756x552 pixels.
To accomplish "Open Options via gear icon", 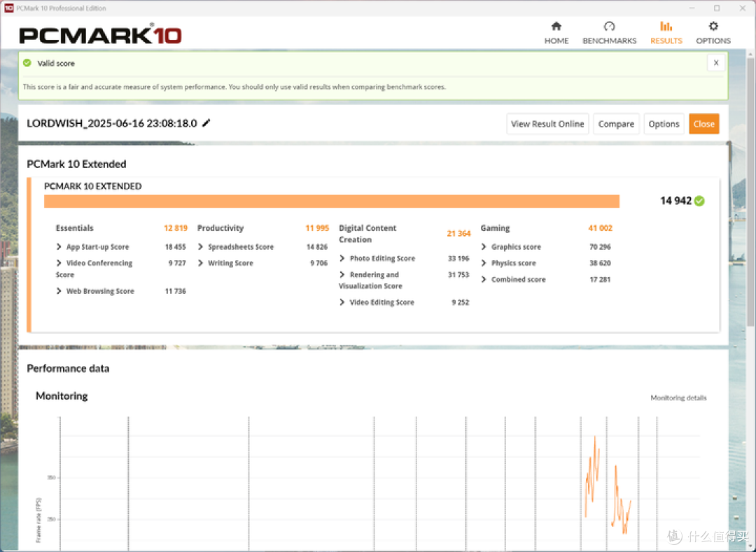I will click(x=713, y=26).
